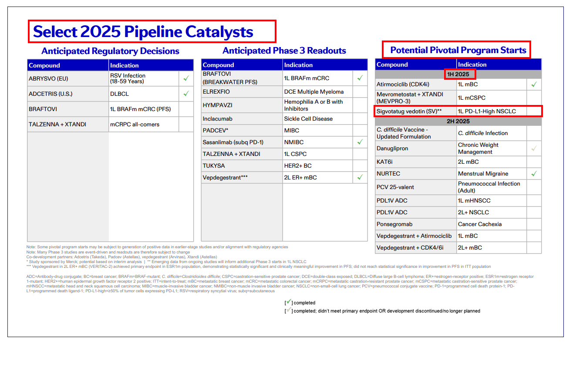The width and height of the screenshot is (566, 392).
Task: Click the gray check icon in the discontinued legend
Action: 288,310
